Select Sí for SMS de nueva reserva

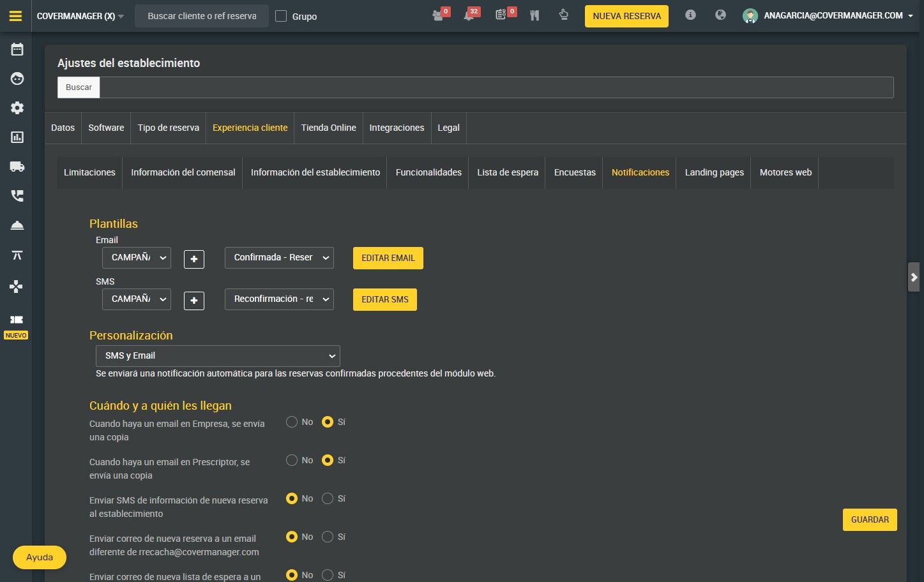coord(328,498)
